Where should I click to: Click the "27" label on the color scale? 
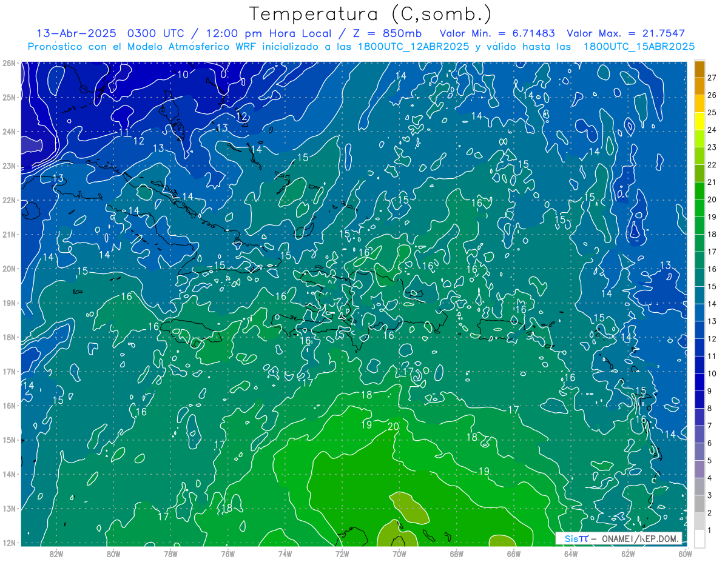712,78
